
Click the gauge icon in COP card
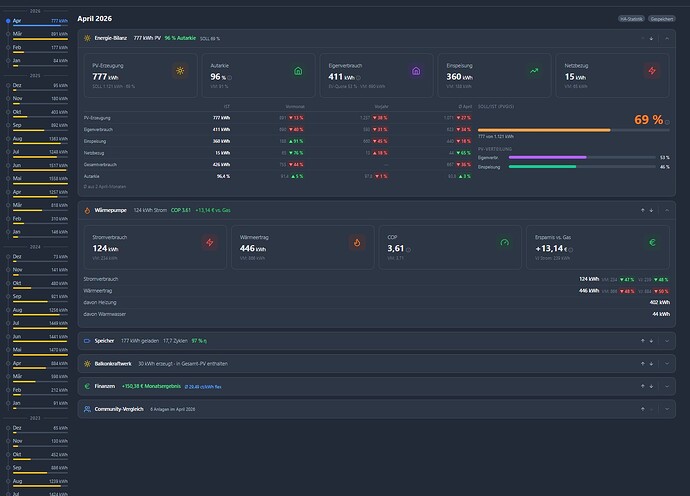[504, 242]
